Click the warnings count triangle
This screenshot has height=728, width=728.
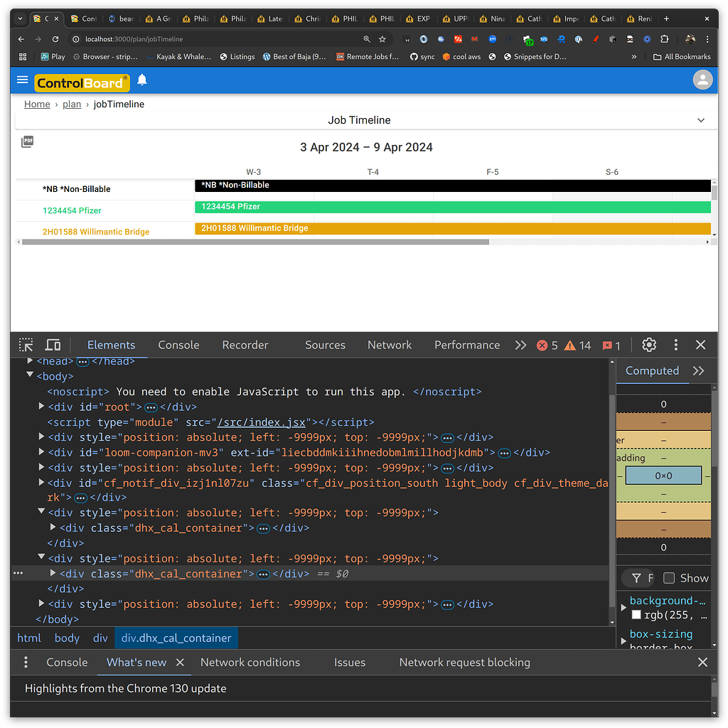point(577,346)
